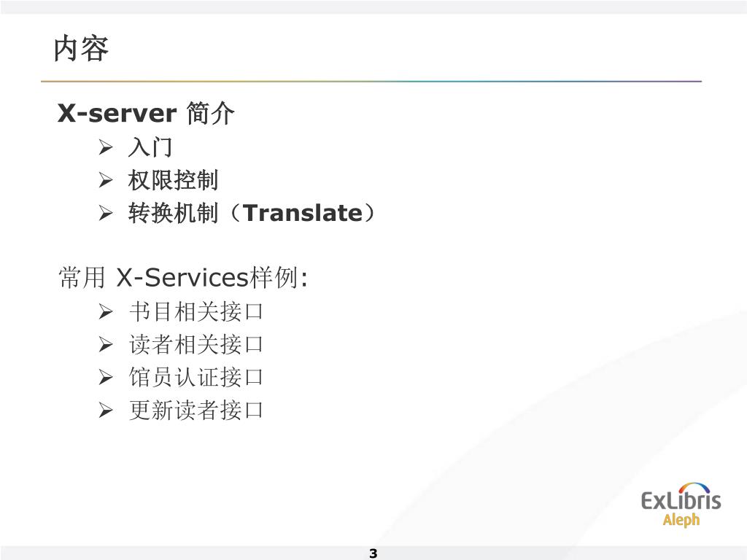
Task: Click the arrow bullet beside 转换机制
Action: coord(106,213)
